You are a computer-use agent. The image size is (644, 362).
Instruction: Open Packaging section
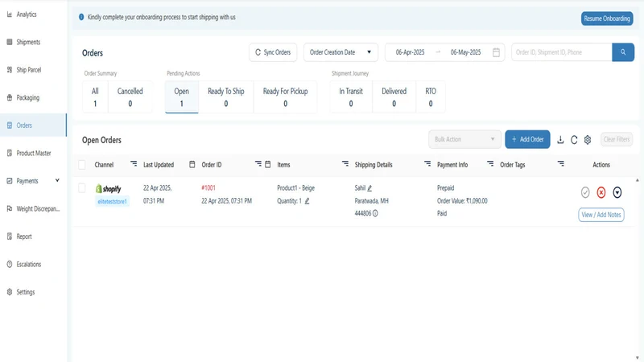[27, 97]
